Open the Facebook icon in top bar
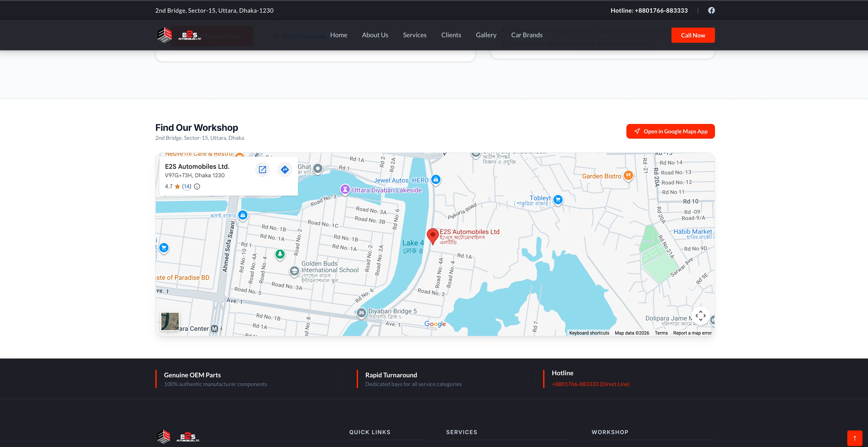Viewport: 868px width, 447px height. [x=711, y=10]
